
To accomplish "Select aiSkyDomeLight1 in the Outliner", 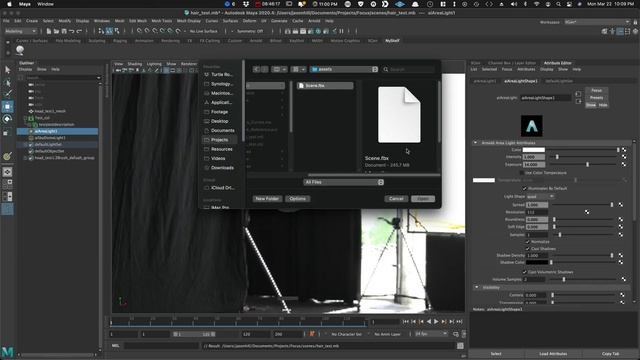I will [x=50, y=138].
